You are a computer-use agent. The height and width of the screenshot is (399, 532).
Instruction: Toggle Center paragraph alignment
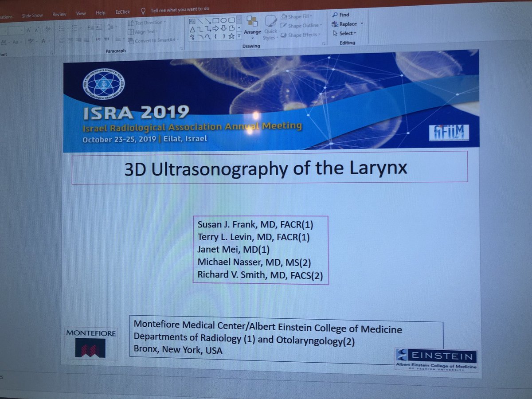(x=70, y=40)
